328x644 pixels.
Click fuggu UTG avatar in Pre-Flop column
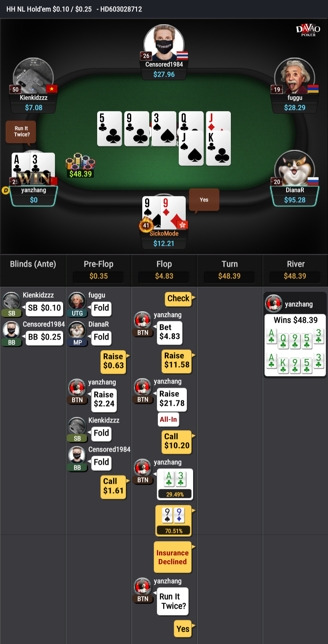pyautogui.click(x=77, y=301)
